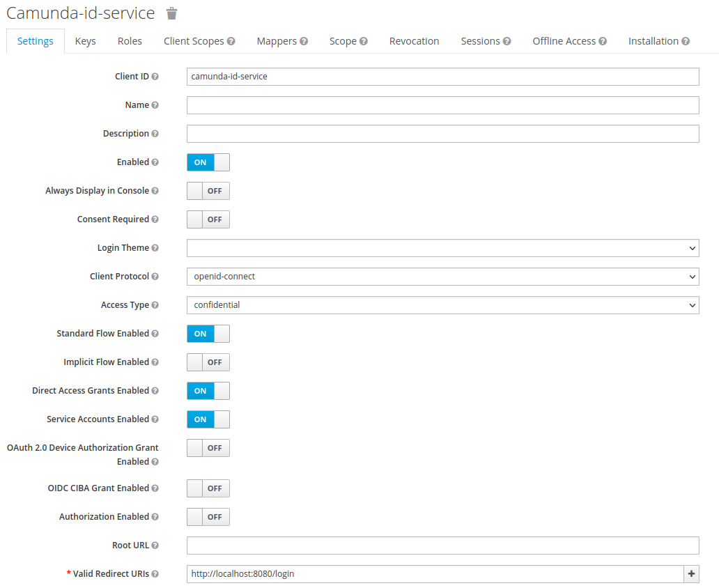Screen dimensions: 719x588
Task: Click the help icon beside Valid Redirect URIs
Action: [x=155, y=574]
